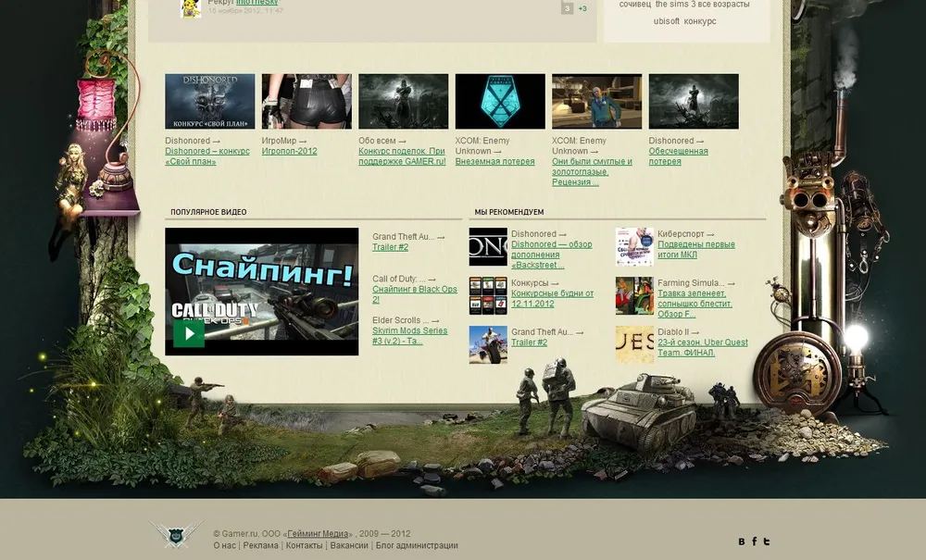Open the Киберспорт article thumbnail
This screenshot has height=560, width=926.
[x=635, y=246]
